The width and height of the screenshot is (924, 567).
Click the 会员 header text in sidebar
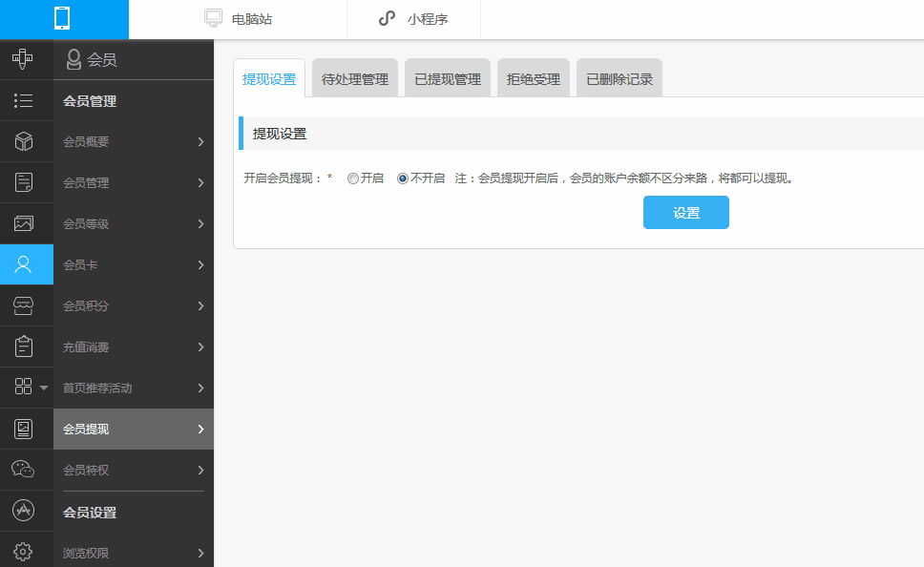102,59
